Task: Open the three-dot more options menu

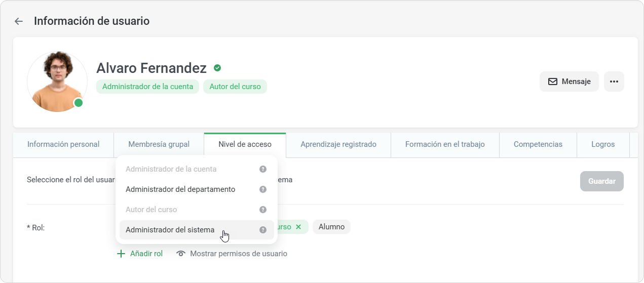Action: (x=614, y=82)
